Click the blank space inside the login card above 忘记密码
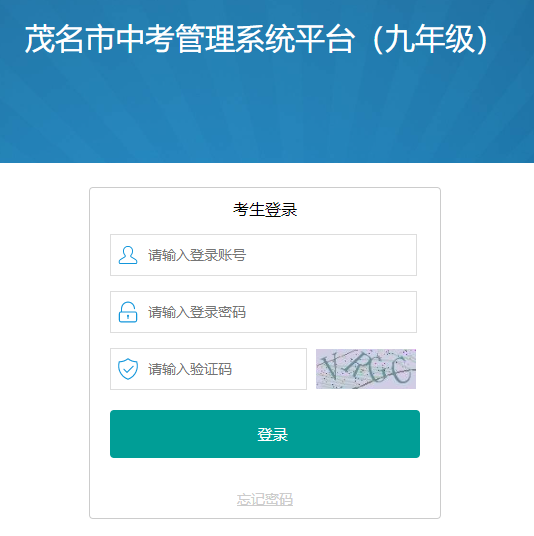The image size is (534, 536). click(265, 474)
